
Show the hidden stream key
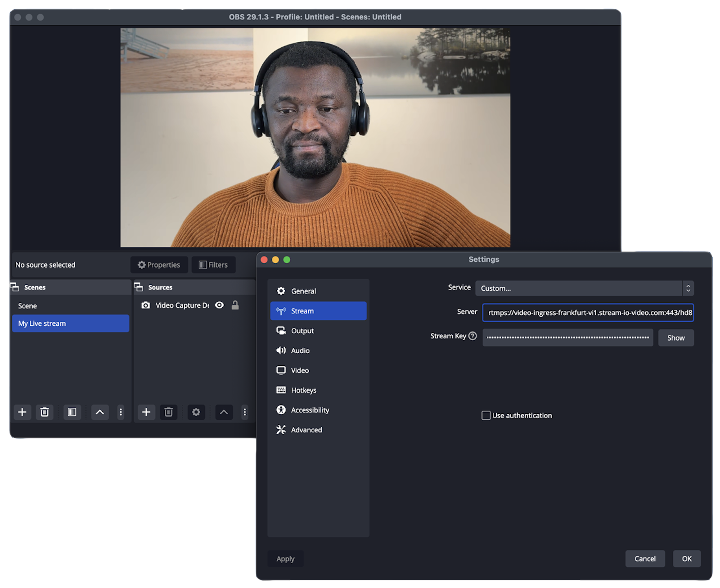click(x=676, y=337)
